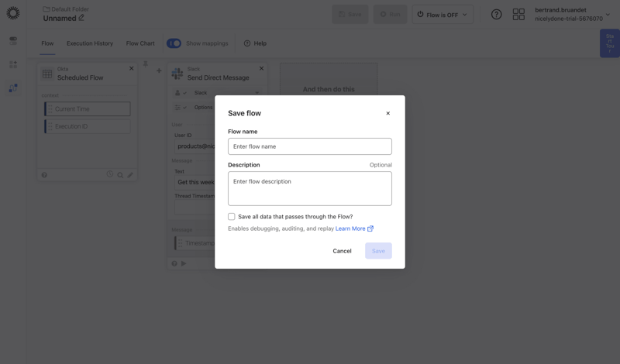Click the context section label
The height and width of the screenshot is (364, 620).
[x=50, y=95]
